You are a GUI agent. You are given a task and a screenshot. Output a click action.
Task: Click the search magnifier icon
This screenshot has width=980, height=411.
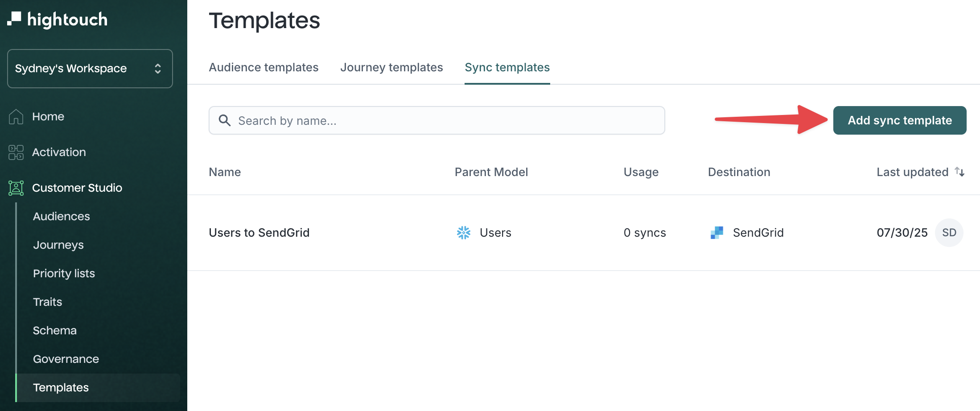pyautogui.click(x=225, y=120)
